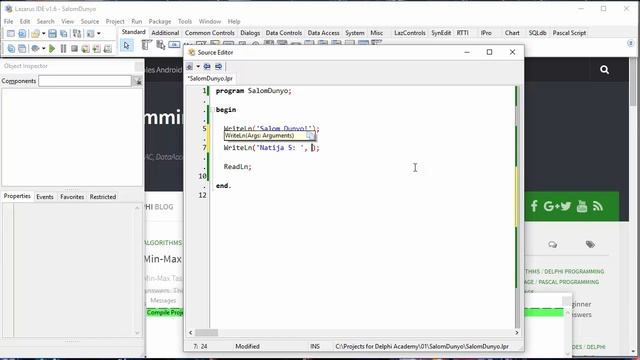Screen dimensions: 640x360
Task: Open the Tools menu
Action: click(x=184, y=21)
